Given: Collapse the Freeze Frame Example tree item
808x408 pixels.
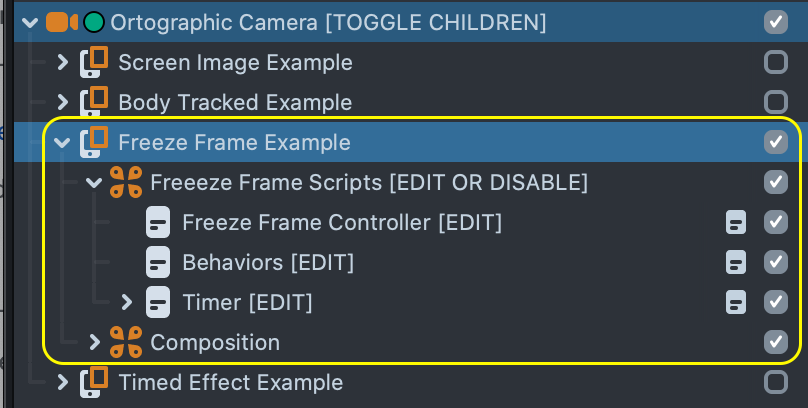Looking at the screenshot, I should click(62, 142).
